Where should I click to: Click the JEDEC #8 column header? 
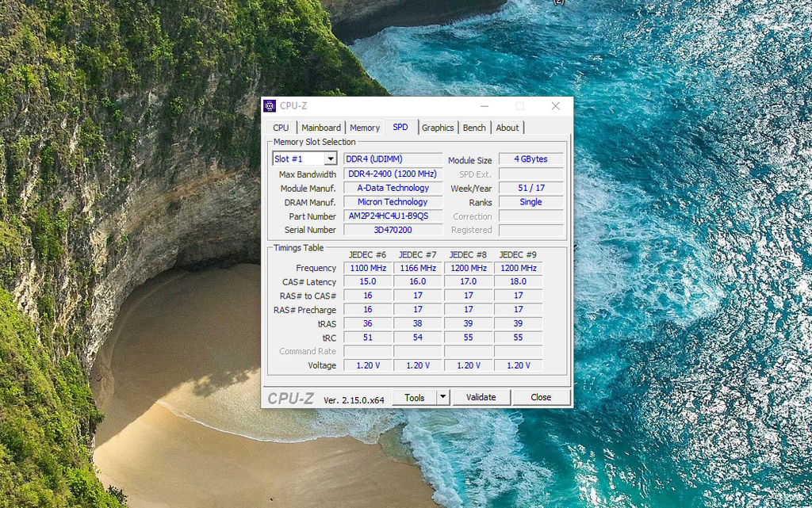(x=468, y=254)
